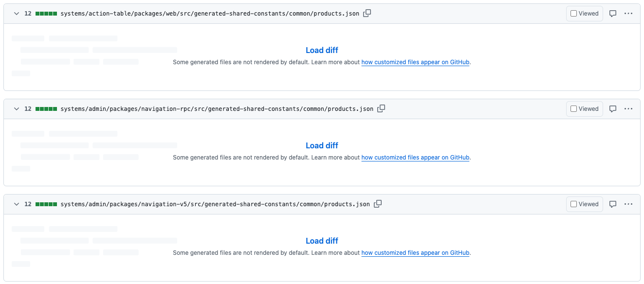Image resolution: width=644 pixels, height=284 pixels.
Task: Comment on the navigation-rpc products.json diff
Action: pos(613,108)
